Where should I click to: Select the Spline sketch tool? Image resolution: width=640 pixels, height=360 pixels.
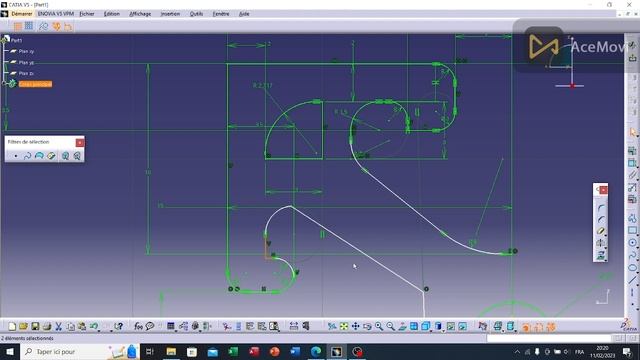[632, 256]
